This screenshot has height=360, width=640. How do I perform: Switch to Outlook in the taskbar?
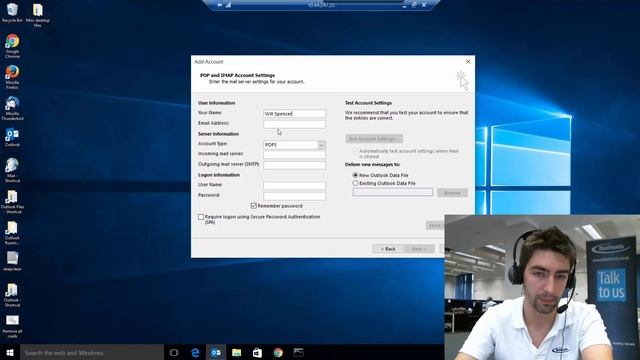click(x=216, y=352)
